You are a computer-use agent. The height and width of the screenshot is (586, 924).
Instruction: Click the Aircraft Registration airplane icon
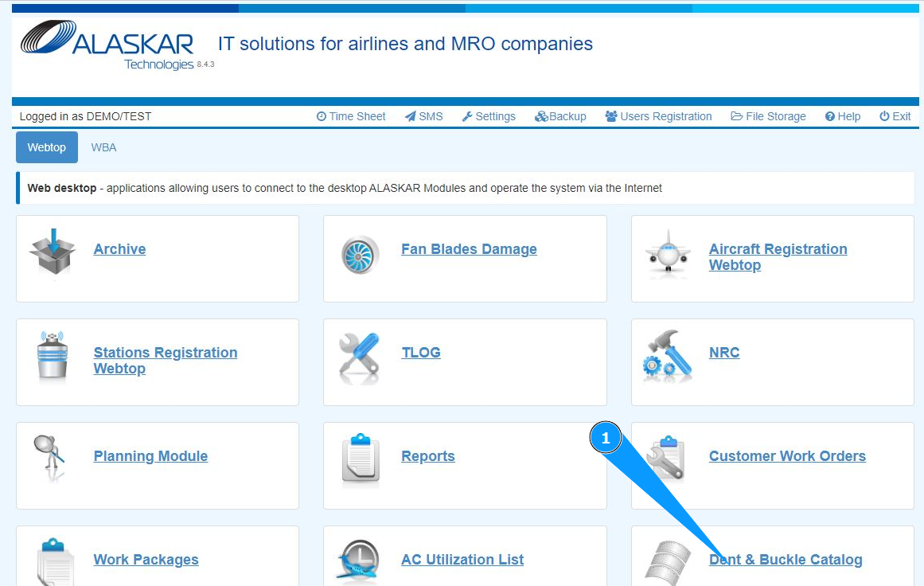[668, 252]
